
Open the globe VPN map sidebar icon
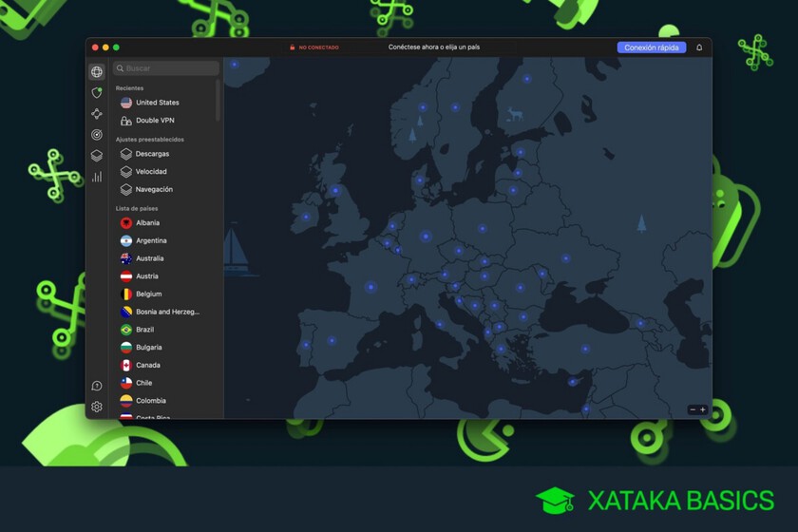pyautogui.click(x=97, y=72)
